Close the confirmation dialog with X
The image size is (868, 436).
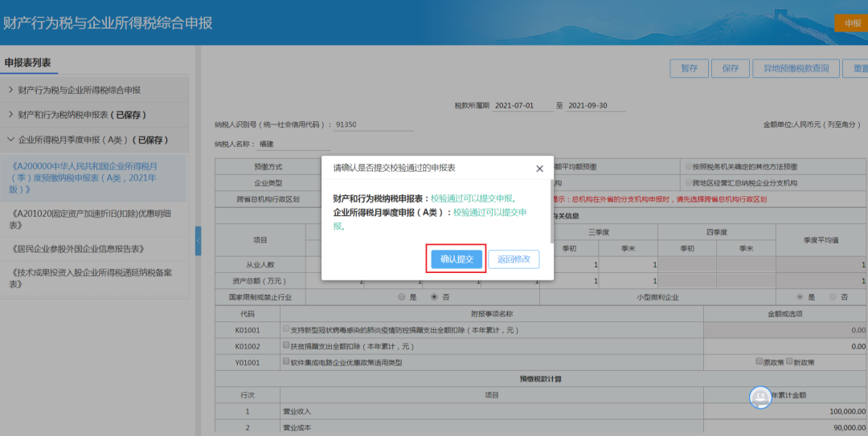539,169
